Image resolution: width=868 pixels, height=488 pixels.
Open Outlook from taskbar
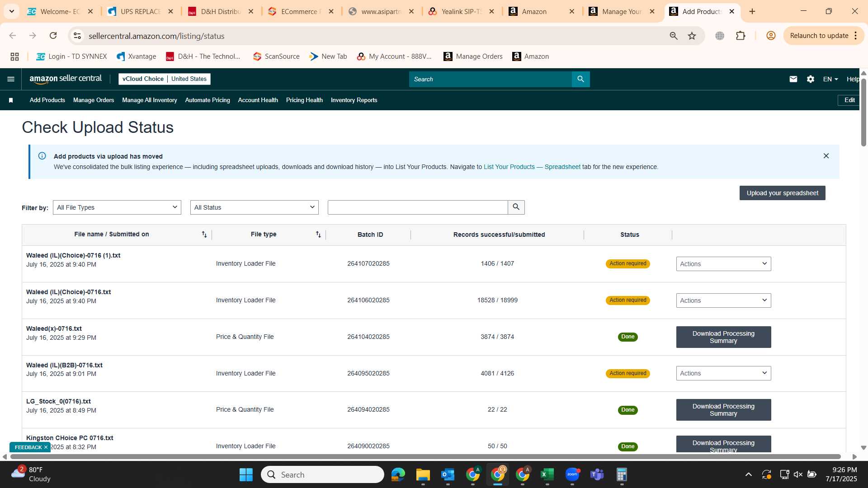coord(448,474)
